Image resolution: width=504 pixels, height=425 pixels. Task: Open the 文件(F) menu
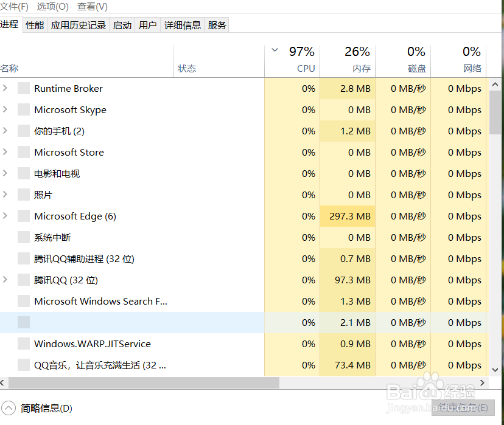14,7
